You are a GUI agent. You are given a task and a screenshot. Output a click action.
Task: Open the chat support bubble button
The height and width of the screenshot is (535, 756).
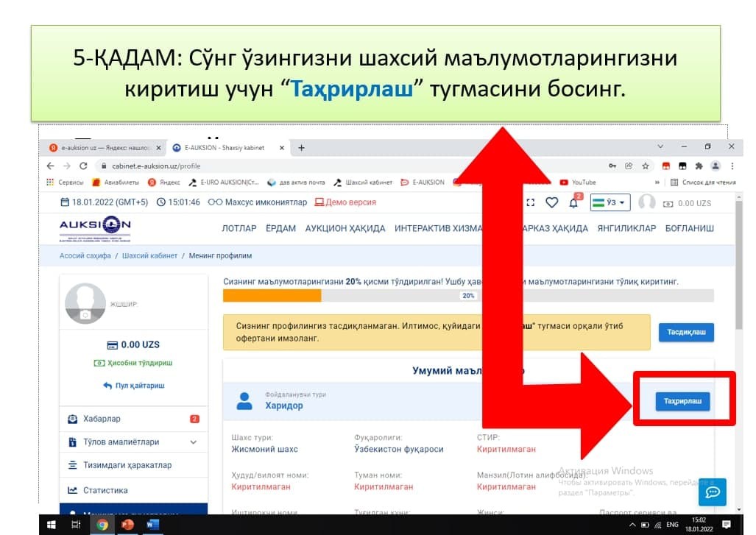point(713,492)
